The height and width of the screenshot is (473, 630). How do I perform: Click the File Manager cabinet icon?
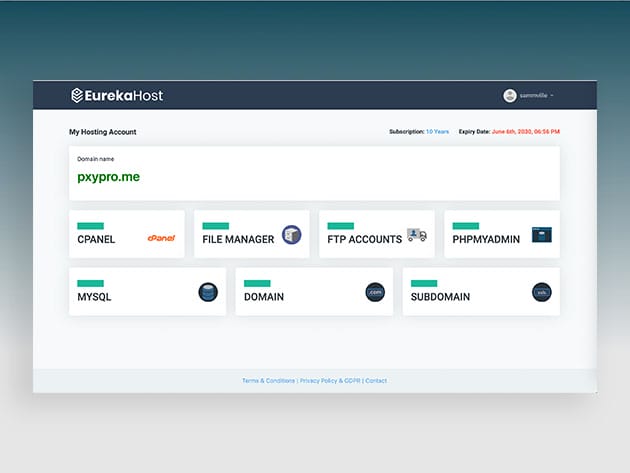pyautogui.click(x=291, y=235)
